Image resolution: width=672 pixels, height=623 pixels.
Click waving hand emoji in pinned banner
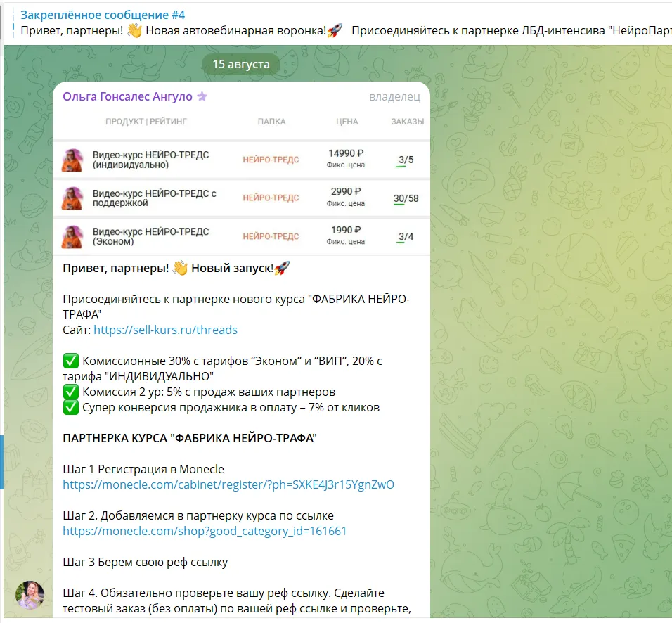coord(134,30)
